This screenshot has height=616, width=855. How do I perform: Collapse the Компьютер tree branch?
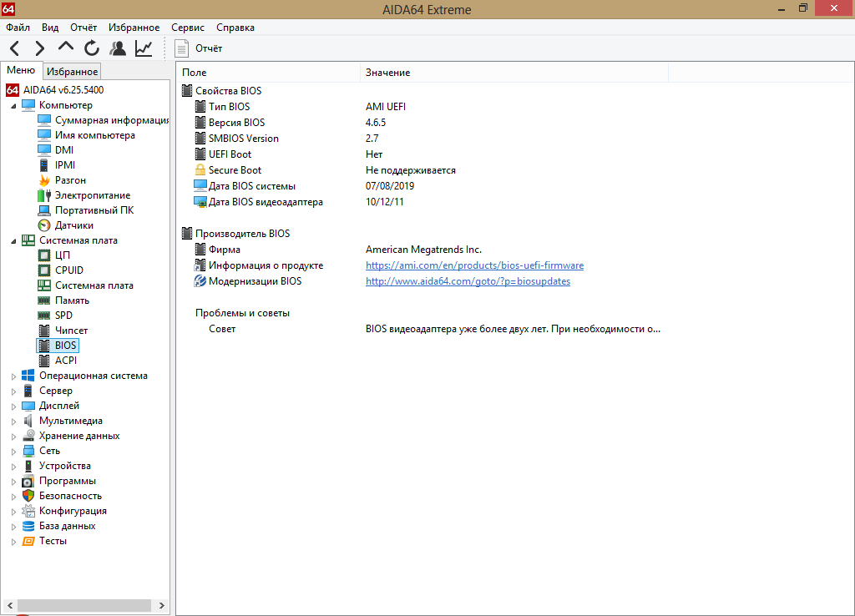(x=13, y=106)
